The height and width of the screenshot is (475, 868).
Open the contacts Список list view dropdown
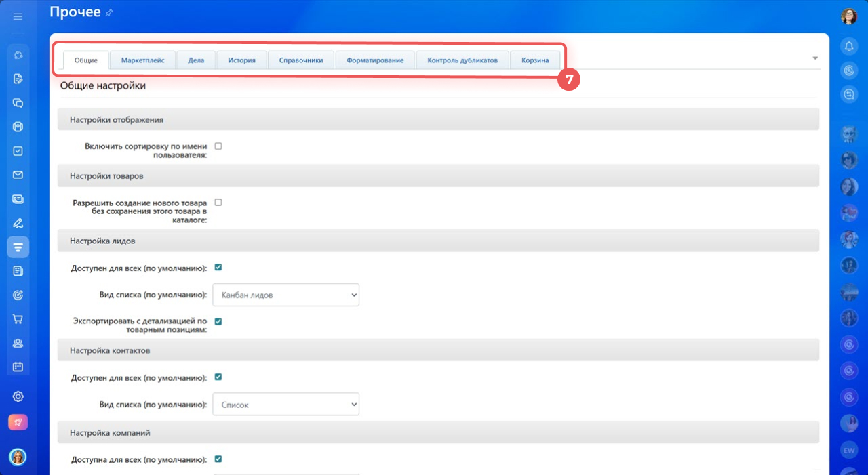(x=285, y=405)
